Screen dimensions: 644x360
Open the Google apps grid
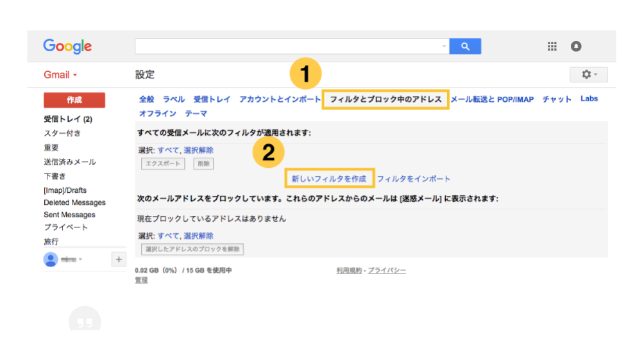click(552, 46)
